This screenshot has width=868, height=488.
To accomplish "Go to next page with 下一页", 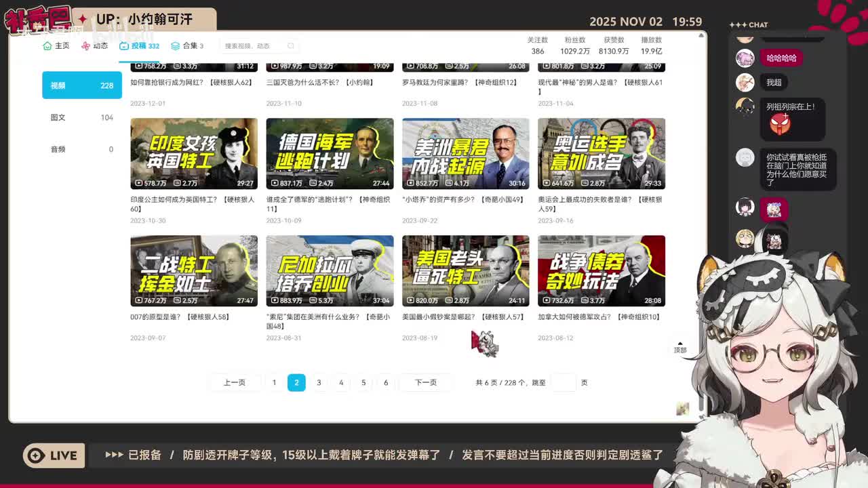I will [426, 383].
